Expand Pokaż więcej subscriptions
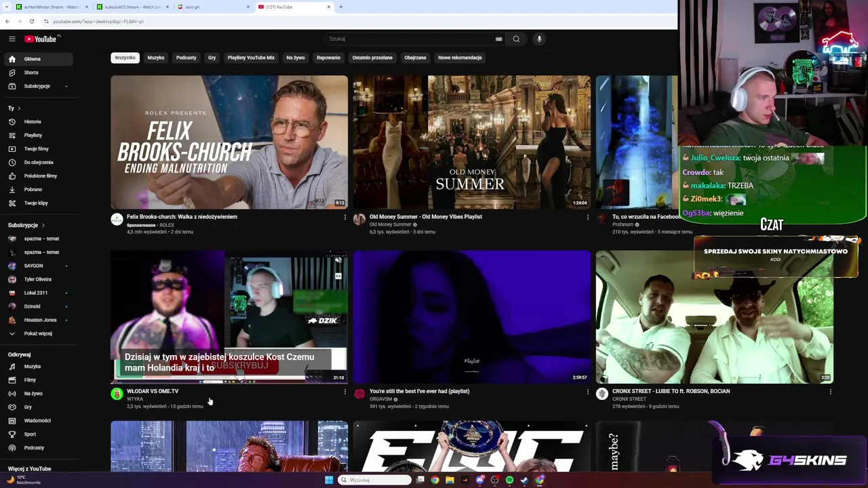Screen dimensions: 868x488 38,333
